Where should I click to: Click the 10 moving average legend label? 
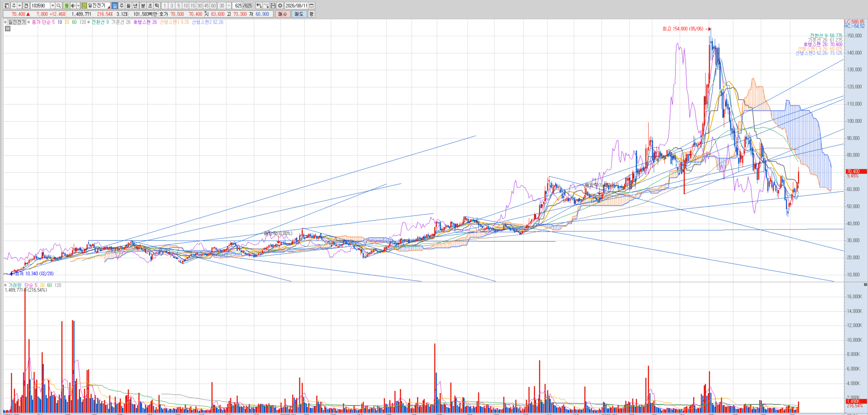(60, 22)
